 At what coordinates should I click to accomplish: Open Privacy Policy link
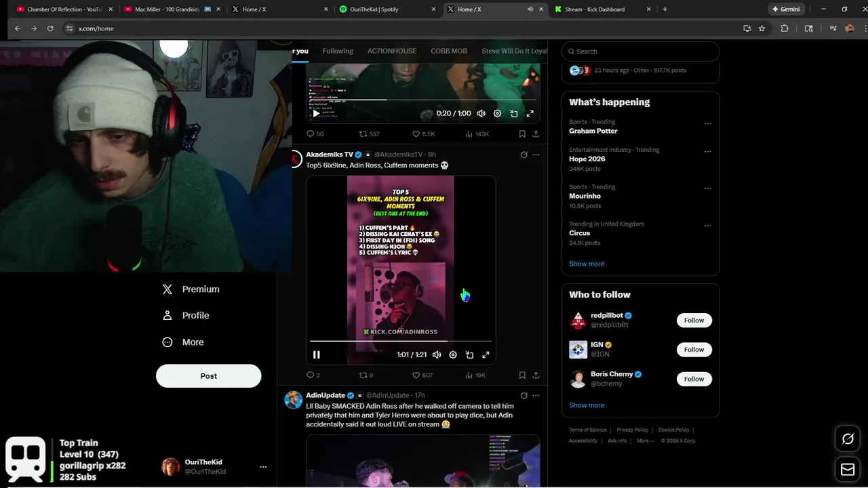pos(632,430)
